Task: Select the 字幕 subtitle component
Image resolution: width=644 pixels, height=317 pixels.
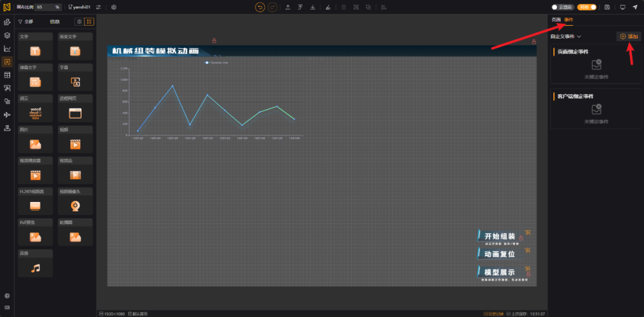Action: pyautogui.click(x=75, y=77)
